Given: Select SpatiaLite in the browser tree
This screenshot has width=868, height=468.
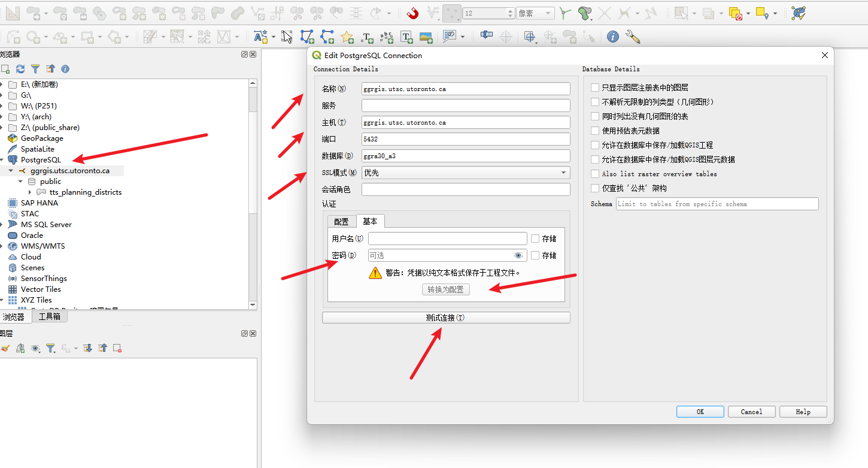Looking at the screenshot, I should point(38,149).
